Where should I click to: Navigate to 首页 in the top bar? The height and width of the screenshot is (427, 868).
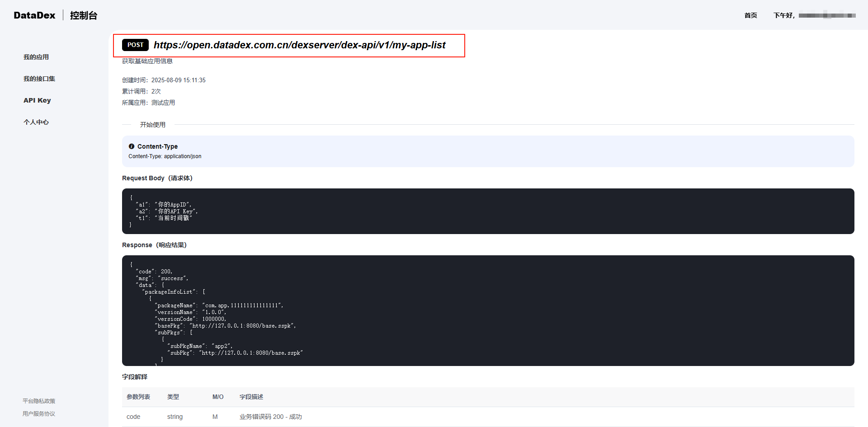[750, 15]
